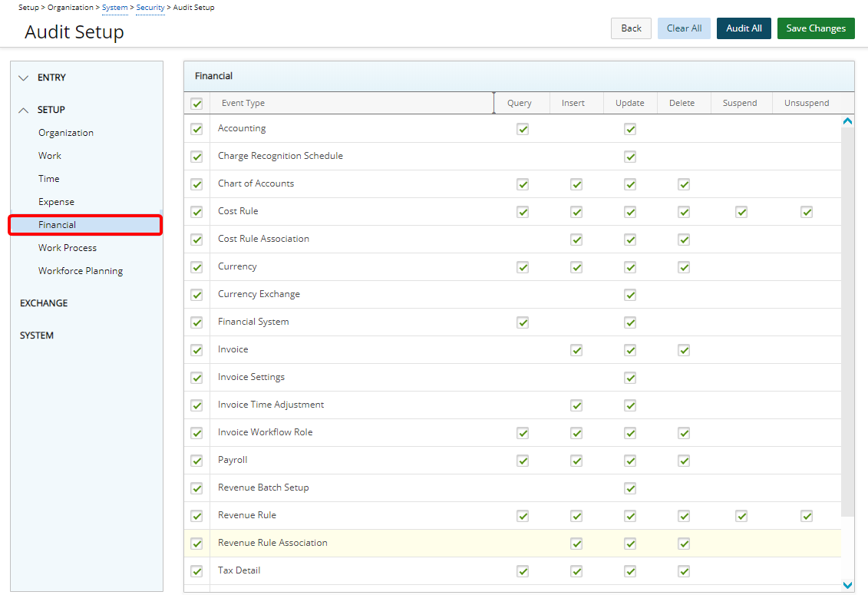Go to Work Process section
Viewport: 868px width, 595px height.
click(68, 248)
